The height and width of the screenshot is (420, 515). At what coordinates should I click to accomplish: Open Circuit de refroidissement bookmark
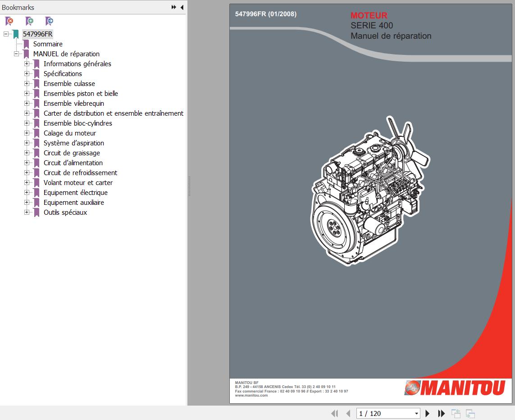(80, 172)
